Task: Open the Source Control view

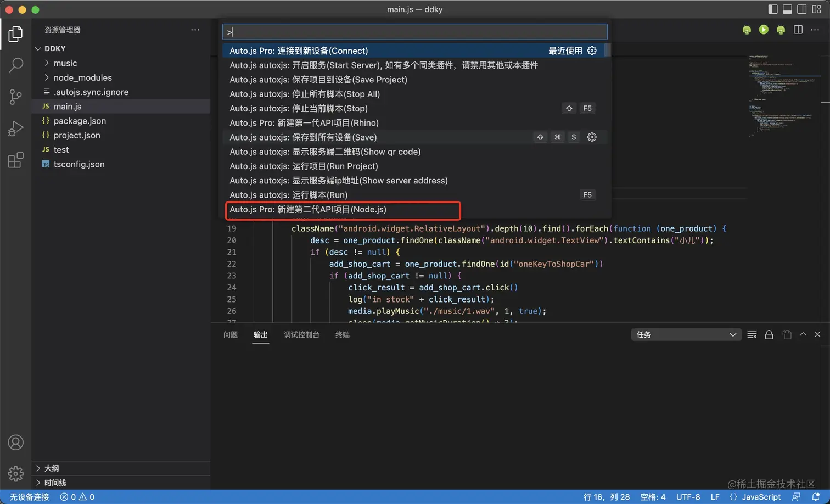Action: tap(16, 97)
